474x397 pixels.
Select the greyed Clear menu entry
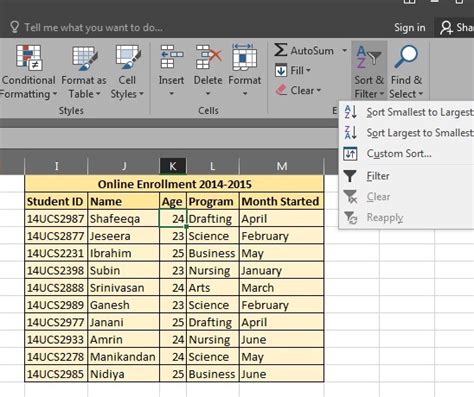coord(407,197)
